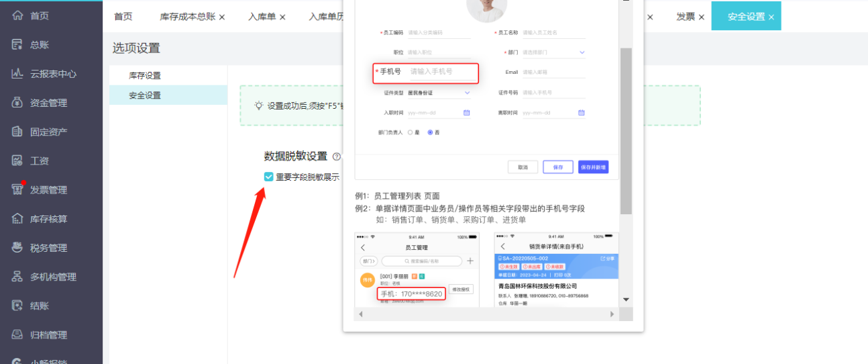Close the 安全设置 tab

point(771,17)
